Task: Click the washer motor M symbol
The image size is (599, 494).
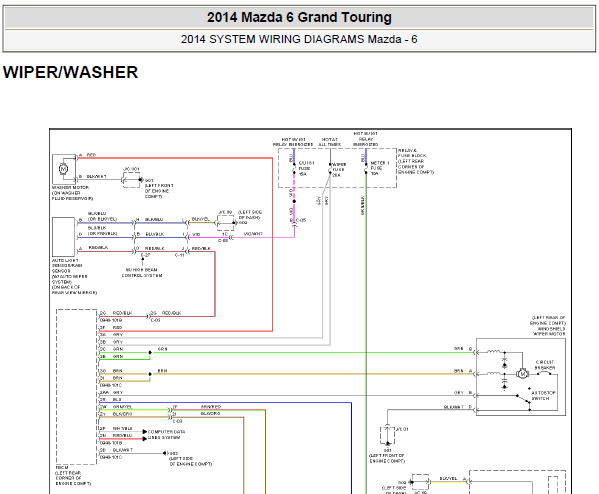Action: click(x=63, y=168)
